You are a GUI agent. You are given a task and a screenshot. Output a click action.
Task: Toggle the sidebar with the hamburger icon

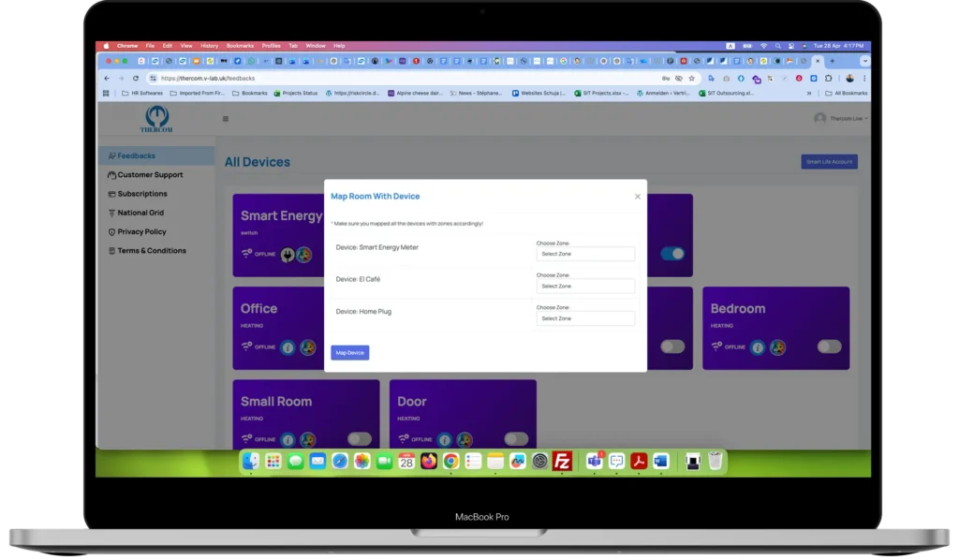(x=226, y=119)
